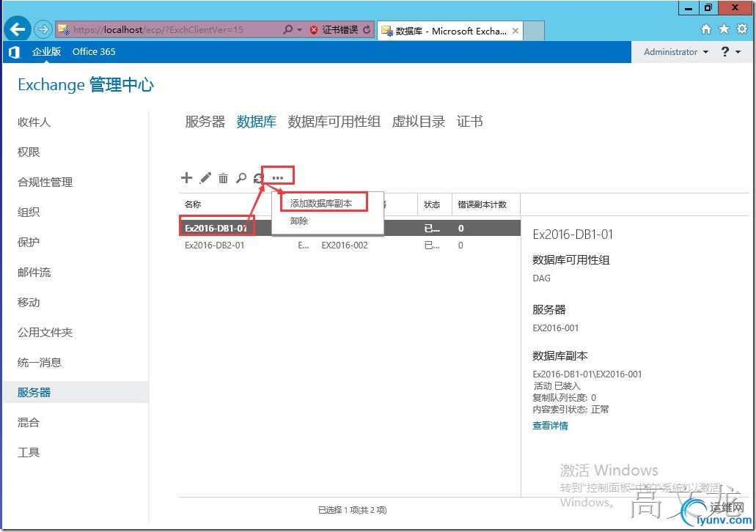Refresh the page from address bar

(367, 29)
